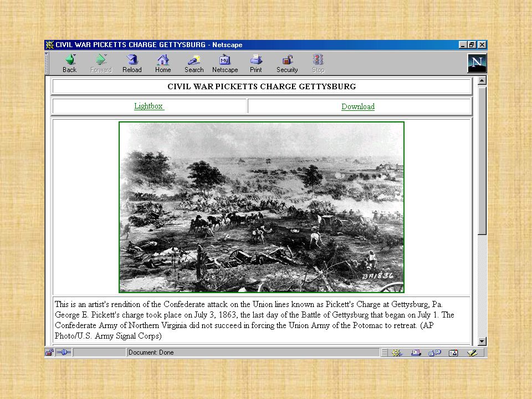Print the current page
The image size is (532, 399).
[256, 64]
